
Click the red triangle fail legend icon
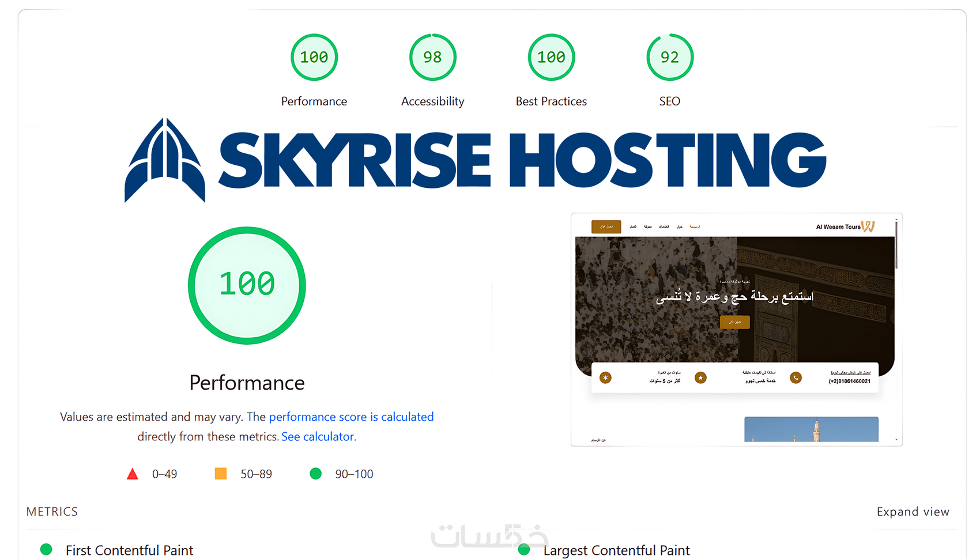point(133,474)
